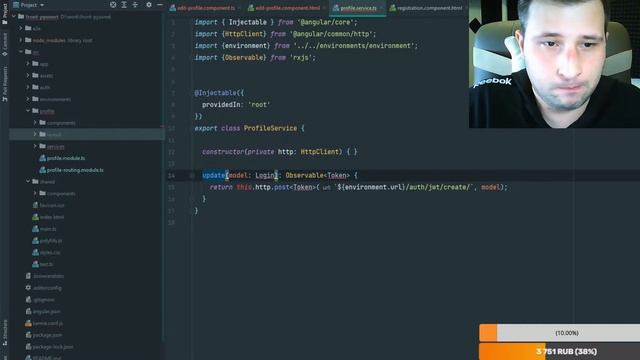Click the Expand All icon in Project panel
This screenshot has height=360, width=640.
point(124,4)
